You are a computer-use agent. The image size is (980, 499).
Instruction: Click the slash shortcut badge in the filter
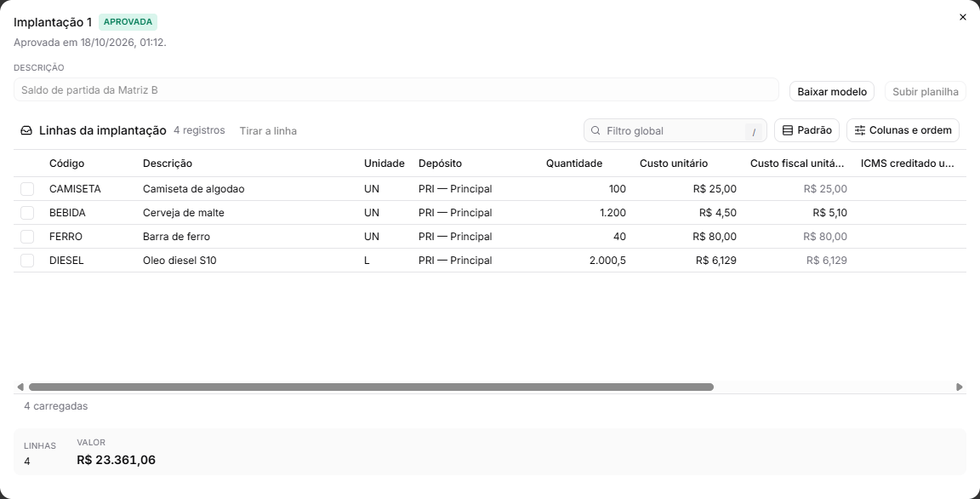click(x=755, y=132)
